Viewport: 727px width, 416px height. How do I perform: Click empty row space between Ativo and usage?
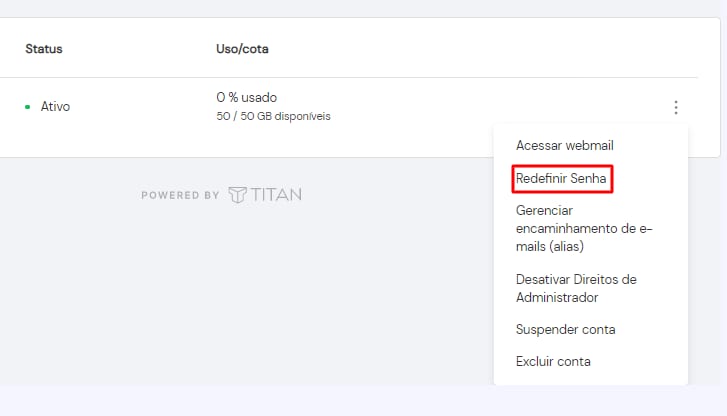tap(140, 106)
